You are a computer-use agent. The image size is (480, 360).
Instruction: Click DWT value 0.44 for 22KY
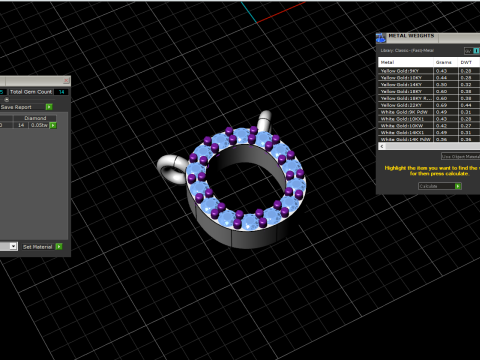[466, 105]
